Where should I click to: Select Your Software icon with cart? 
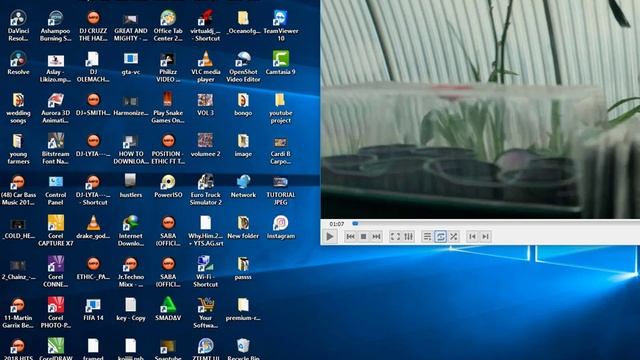tap(205, 313)
